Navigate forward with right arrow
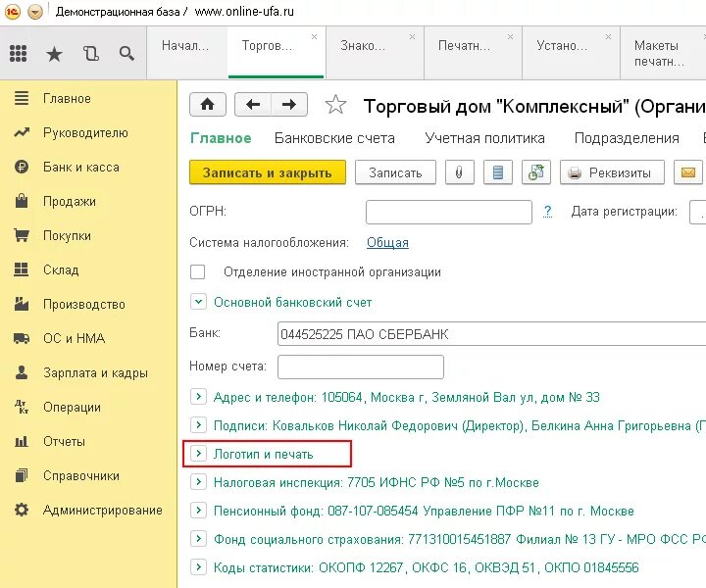 [289, 105]
